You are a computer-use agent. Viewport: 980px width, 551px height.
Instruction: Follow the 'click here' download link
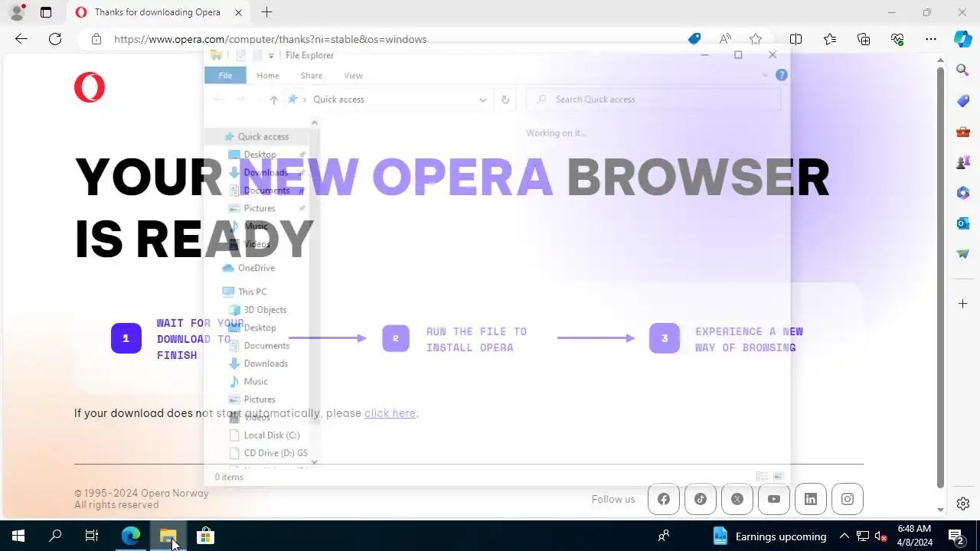pyautogui.click(x=390, y=413)
